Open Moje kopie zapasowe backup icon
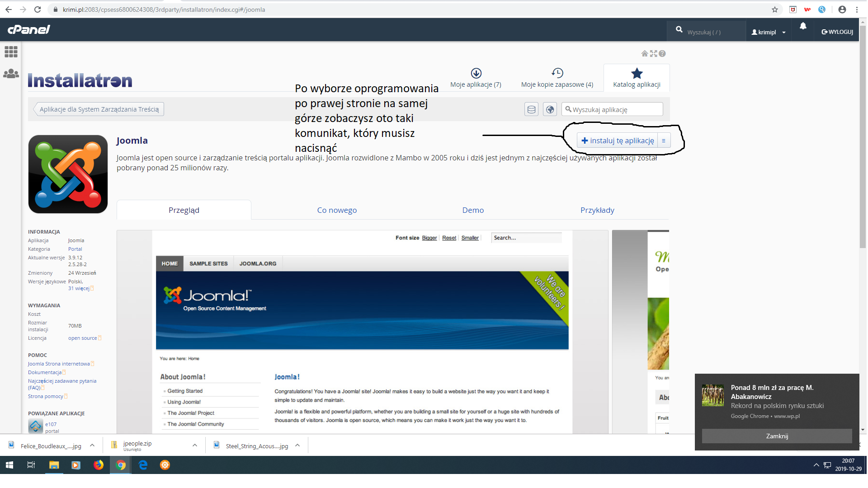The image size is (868, 488). (x=557, y=73)
